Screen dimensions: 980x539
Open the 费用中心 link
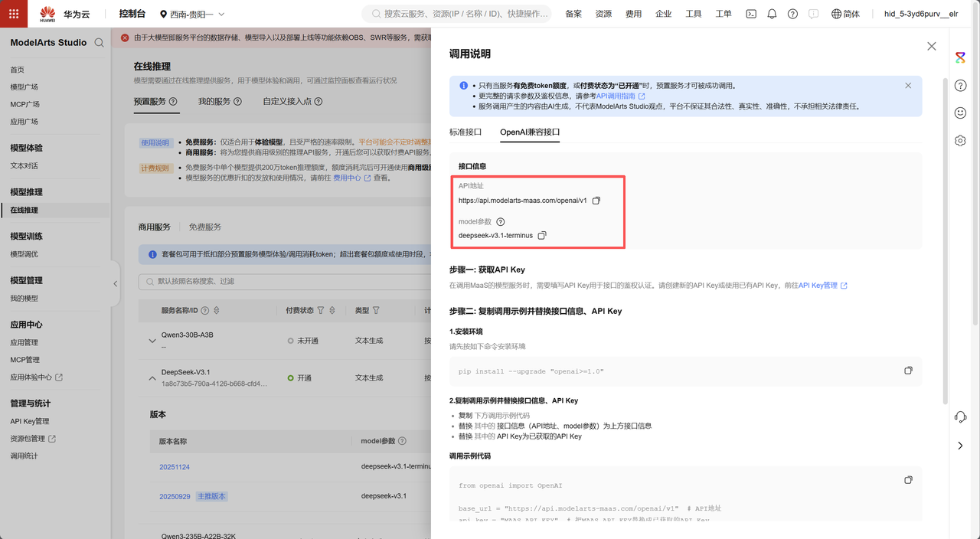(352, 178)
